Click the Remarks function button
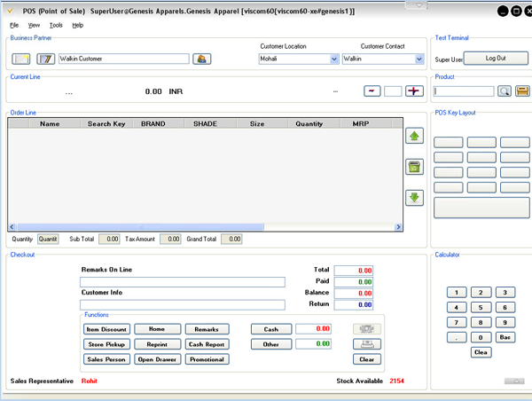 (x=207, y=329)
